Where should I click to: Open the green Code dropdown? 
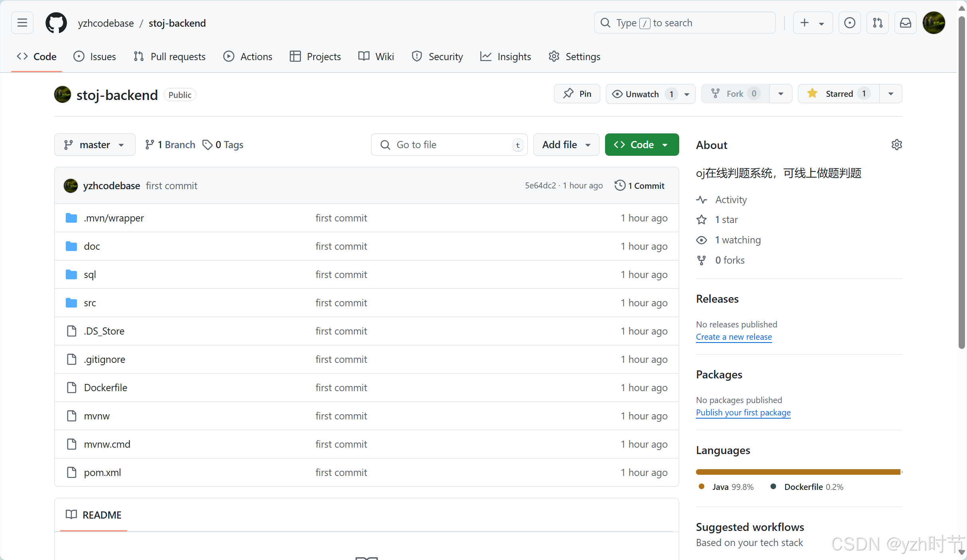[x=641, y=145]
